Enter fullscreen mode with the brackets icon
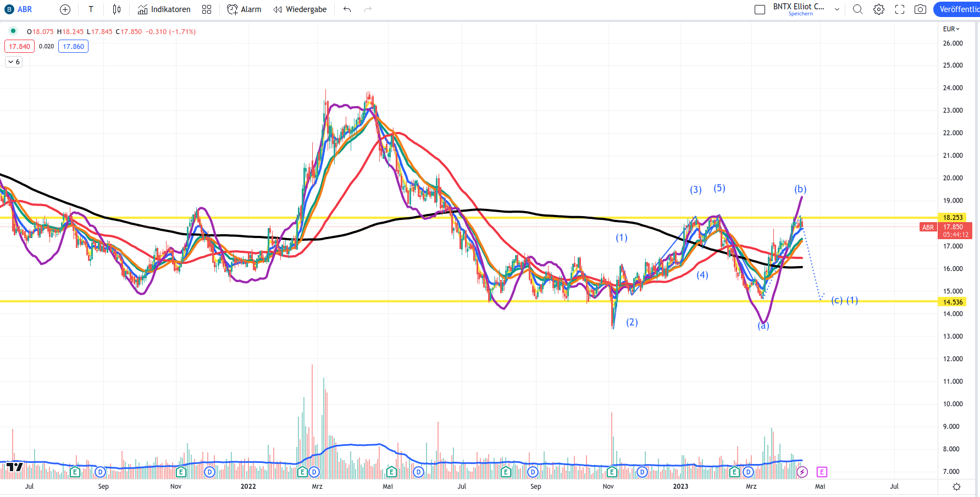 click(899, 9)
